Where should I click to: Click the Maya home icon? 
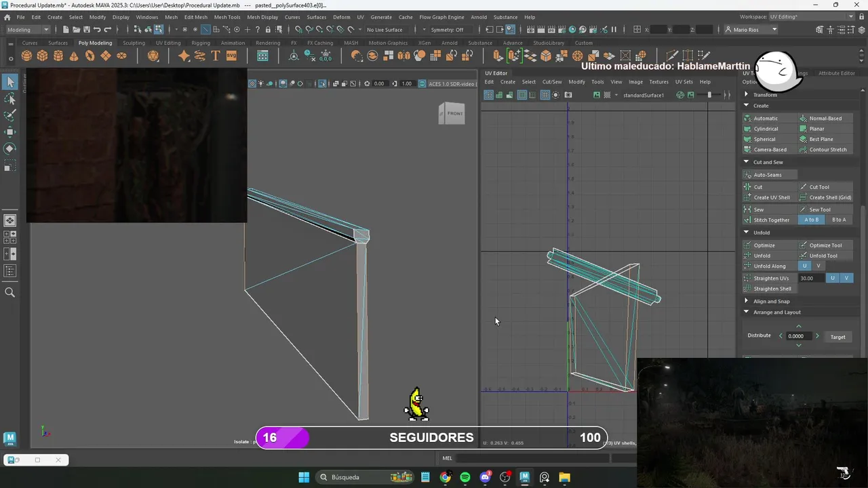[x=7, y=17]
